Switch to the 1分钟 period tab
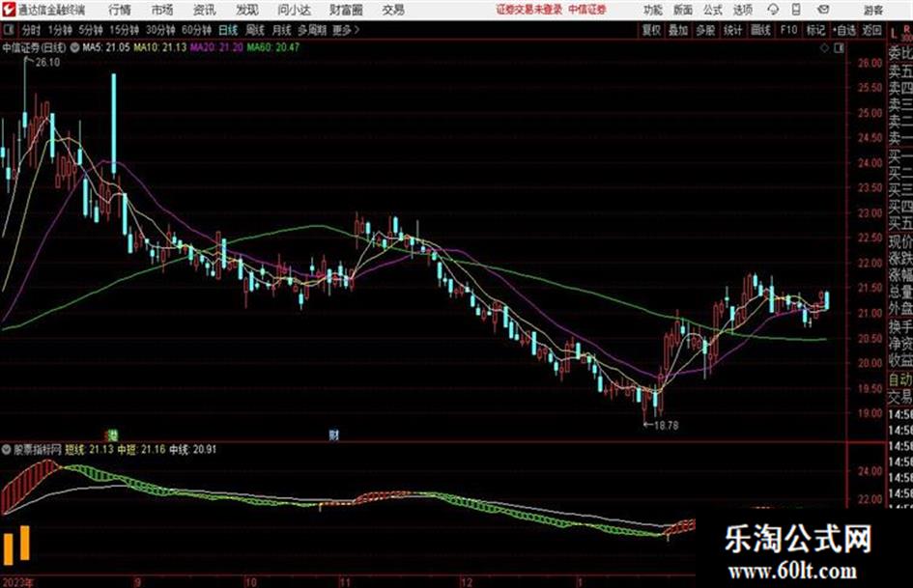 59,30
